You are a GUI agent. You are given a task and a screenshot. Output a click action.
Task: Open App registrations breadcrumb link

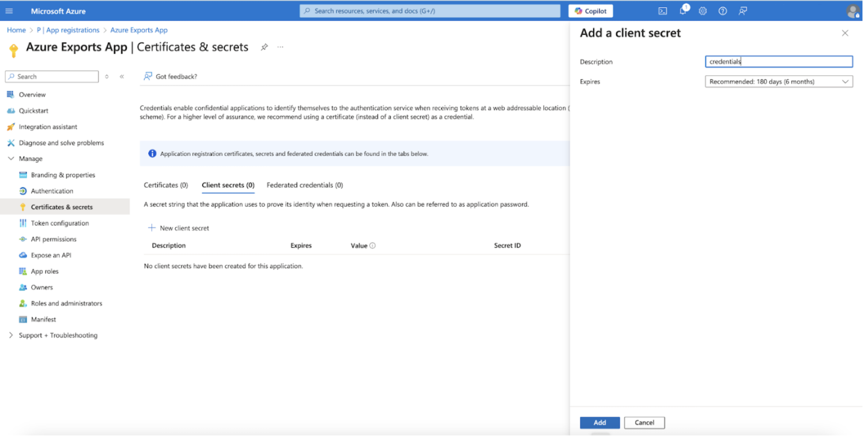[68, 30]
